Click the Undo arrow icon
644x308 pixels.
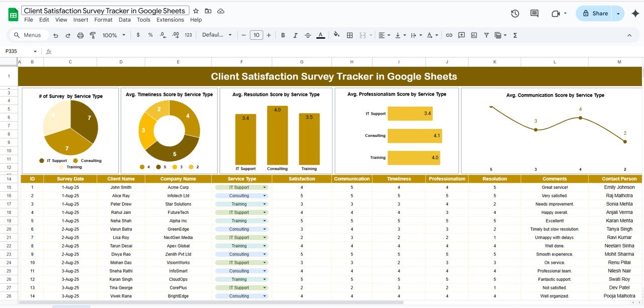pyautogui.click(x=56, y=35)
